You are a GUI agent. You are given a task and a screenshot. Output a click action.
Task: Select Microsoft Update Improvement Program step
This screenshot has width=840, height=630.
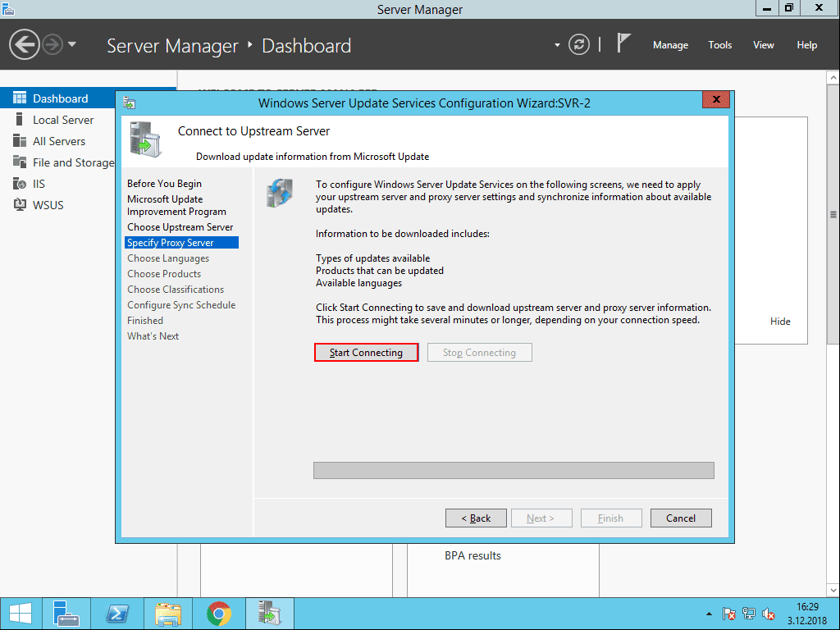click(177, 205)
